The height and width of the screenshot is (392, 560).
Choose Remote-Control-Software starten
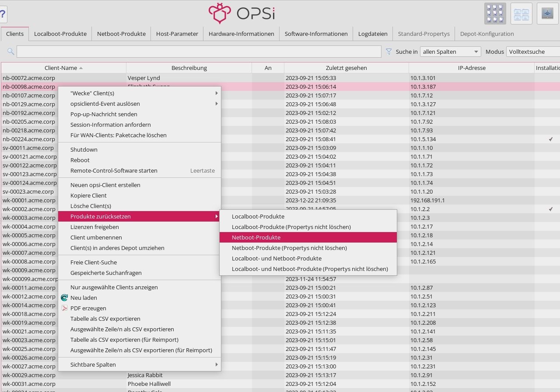[140, 170]
